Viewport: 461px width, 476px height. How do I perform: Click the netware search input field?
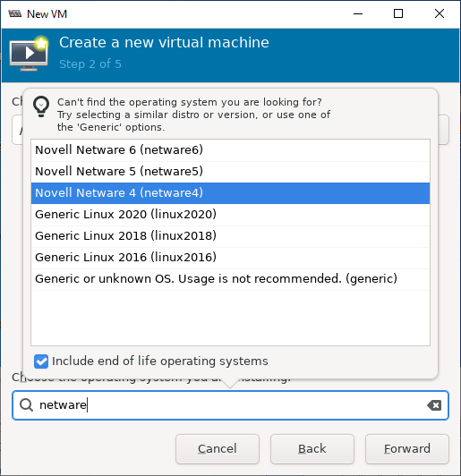[231, 405]
